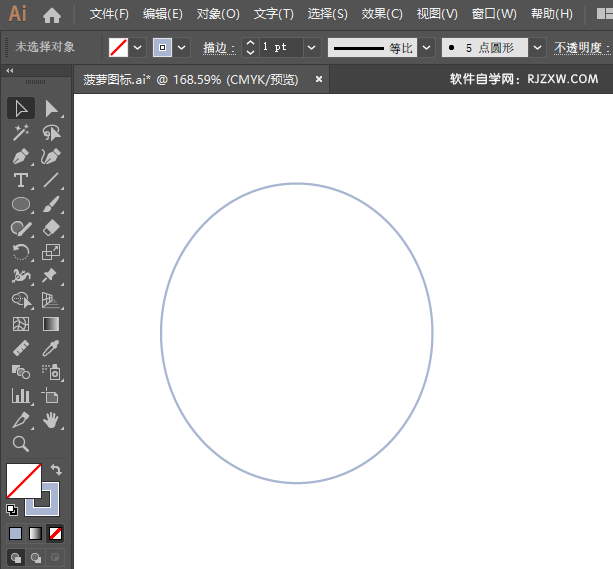Open the 效果(C) menu
The image size is (613, 569).
pyautogui.click(x=381, y=14)
